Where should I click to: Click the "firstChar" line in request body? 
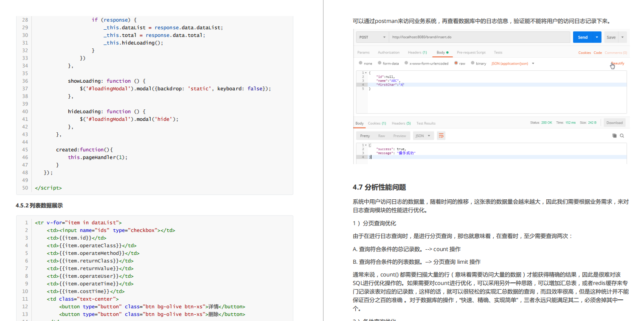390,85
